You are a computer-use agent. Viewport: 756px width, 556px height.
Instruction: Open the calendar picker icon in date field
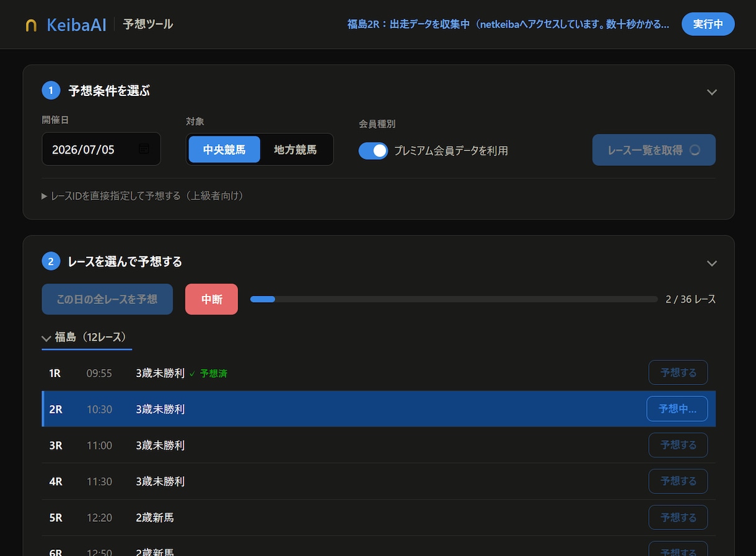point(144,149)
